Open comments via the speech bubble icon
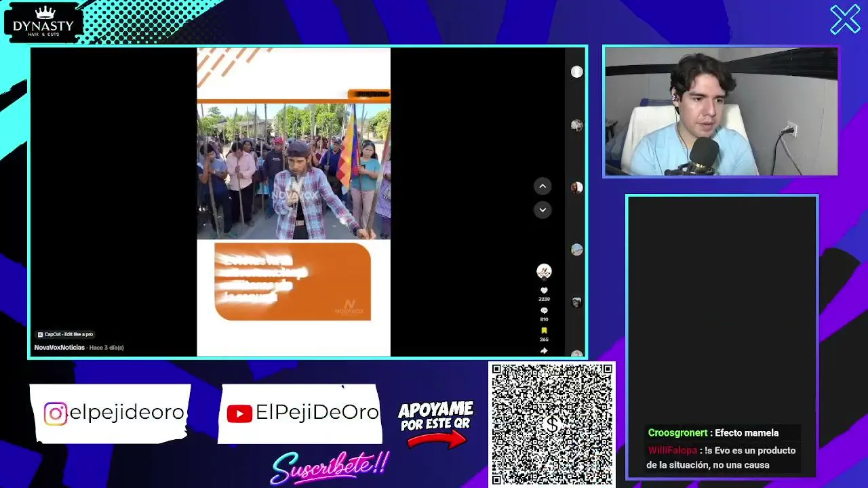Viewport: 868px width, 488px height. tap(544, 311)
